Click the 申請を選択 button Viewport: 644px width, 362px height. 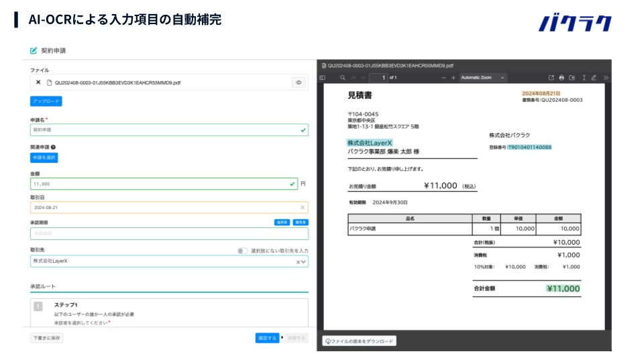coord(44,158)
